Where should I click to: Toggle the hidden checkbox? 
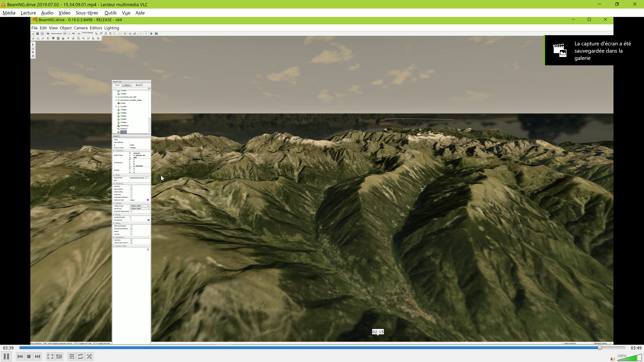[x=131, y=231]
